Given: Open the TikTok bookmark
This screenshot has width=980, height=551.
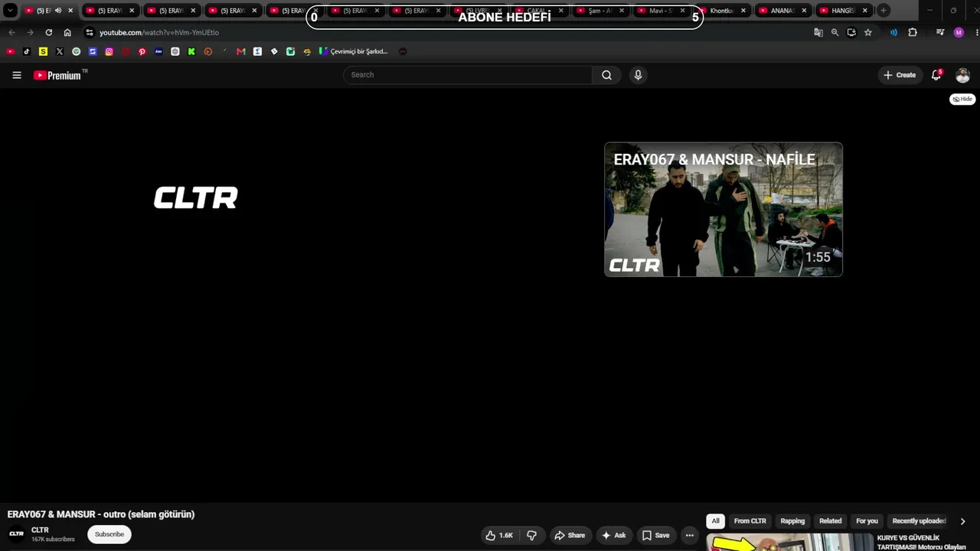Looking at the screenshot, I should 27,51.
